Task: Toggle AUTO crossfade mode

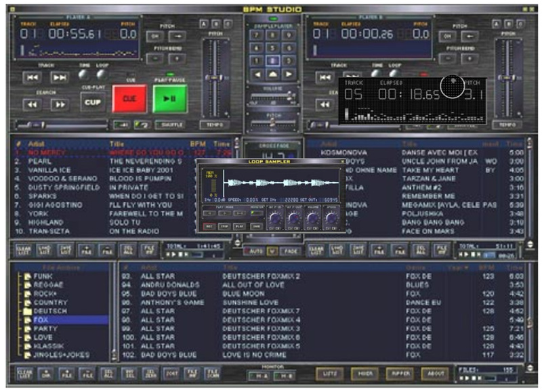Action: click(x=254, y=251)
